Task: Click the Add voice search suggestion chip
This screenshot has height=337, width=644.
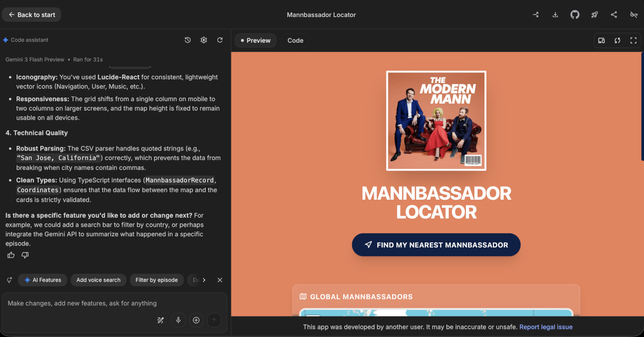Action: (99, 280)
